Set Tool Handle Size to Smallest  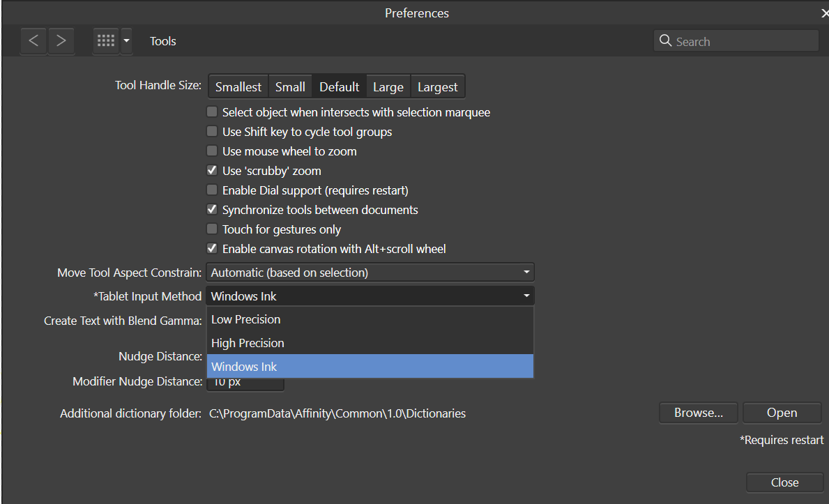(x=238, y=86)
